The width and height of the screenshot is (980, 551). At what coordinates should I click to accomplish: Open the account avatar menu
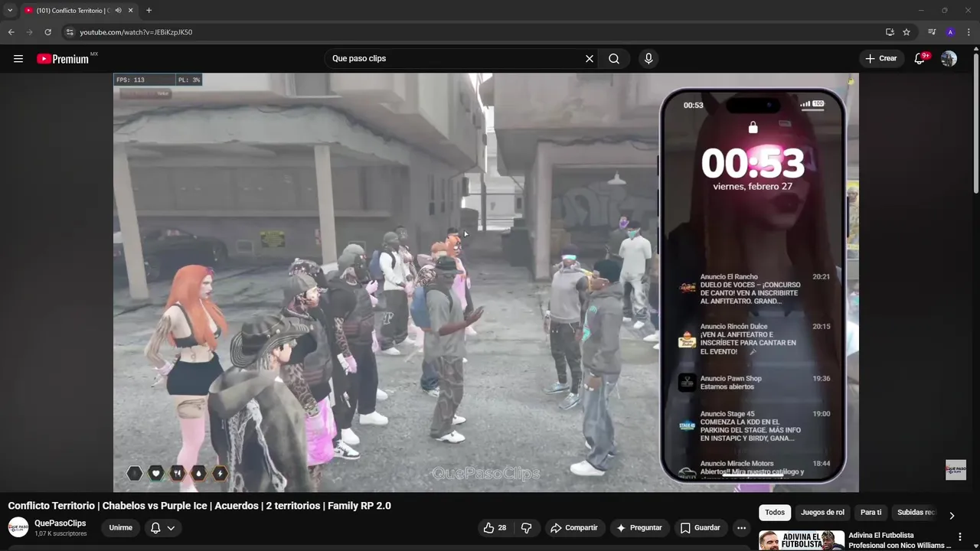point(949,59)
